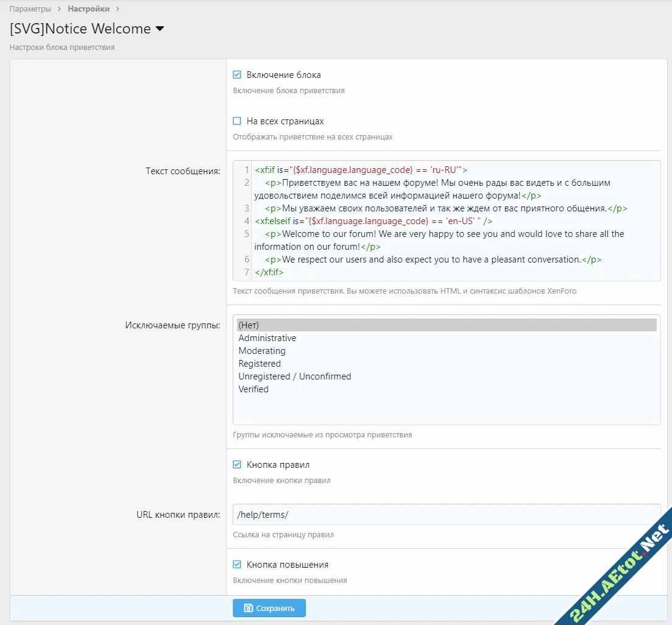Open the [SVG]Notice Welcome title dropdown arrow
The height and width of the screenshot is (625, 672).
tap(160, 29)
